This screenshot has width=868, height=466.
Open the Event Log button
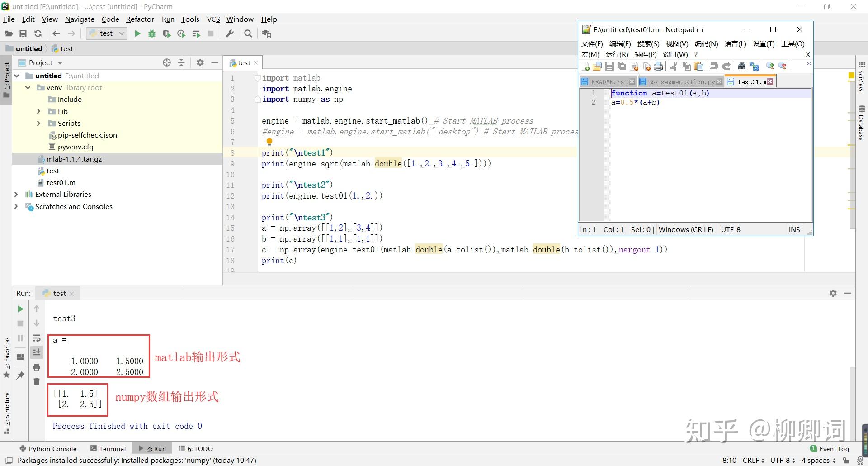pos(829,448)
